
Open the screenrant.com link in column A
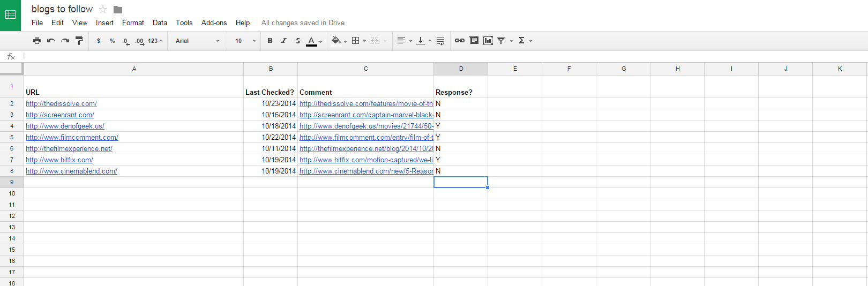point(60,115)
